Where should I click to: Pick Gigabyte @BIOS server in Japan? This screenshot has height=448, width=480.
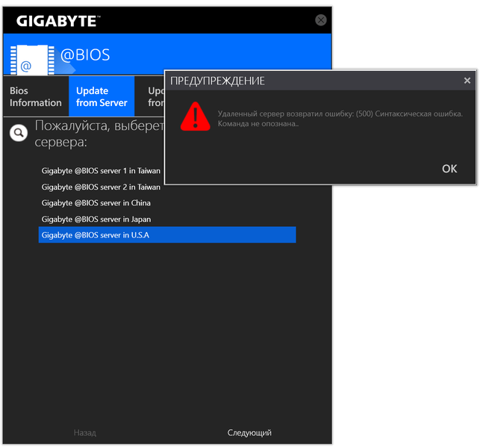coord(96,219)
